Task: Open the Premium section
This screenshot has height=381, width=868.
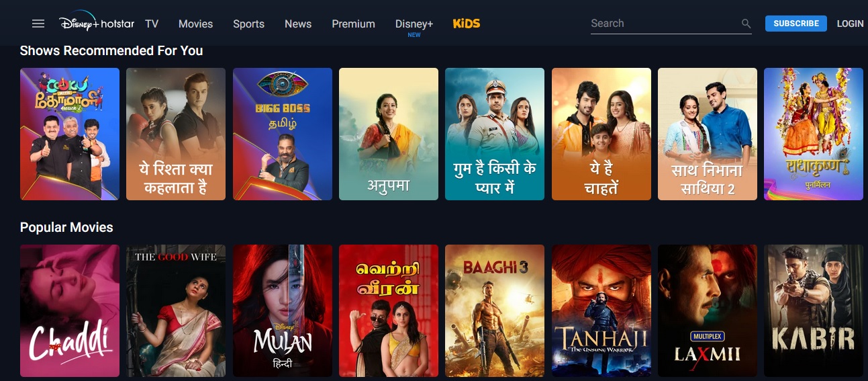Action: (353, 24)
